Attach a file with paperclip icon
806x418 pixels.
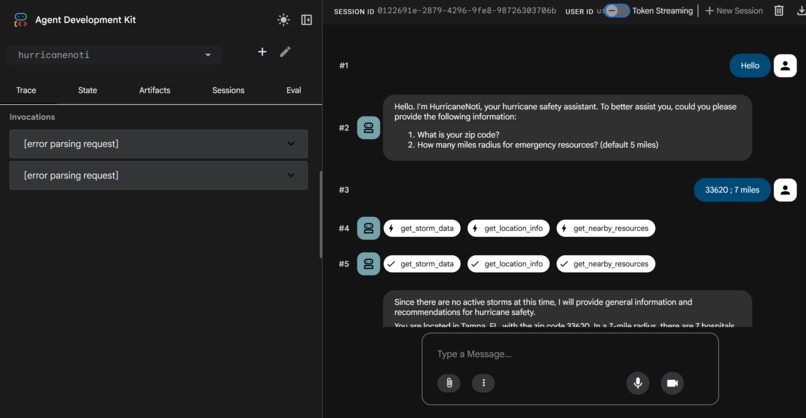point(449,383)
